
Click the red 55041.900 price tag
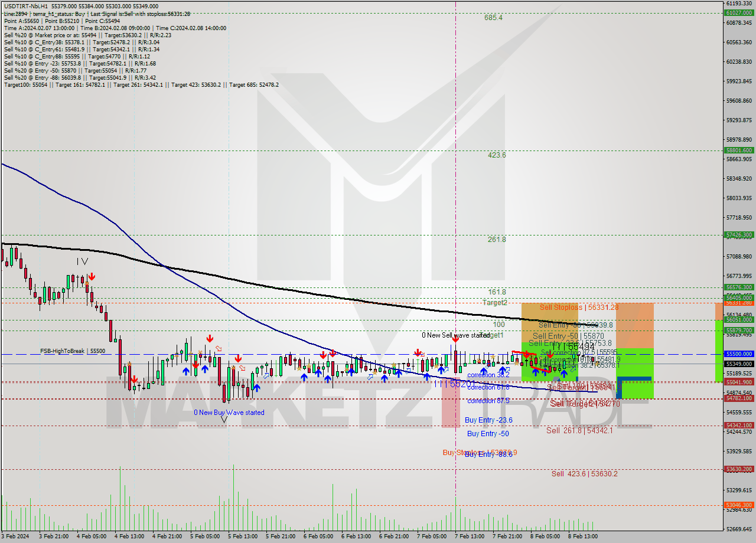pos(739,382)
